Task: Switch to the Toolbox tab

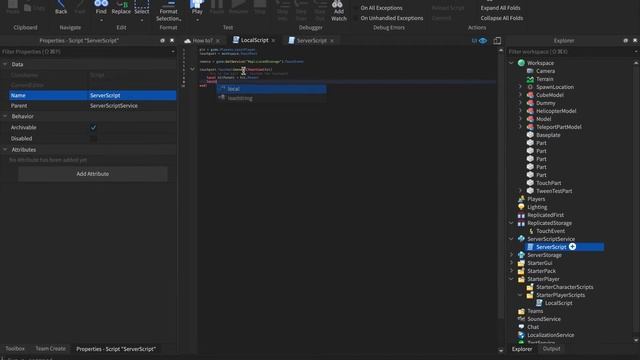Action: click(x=15, y=349)
